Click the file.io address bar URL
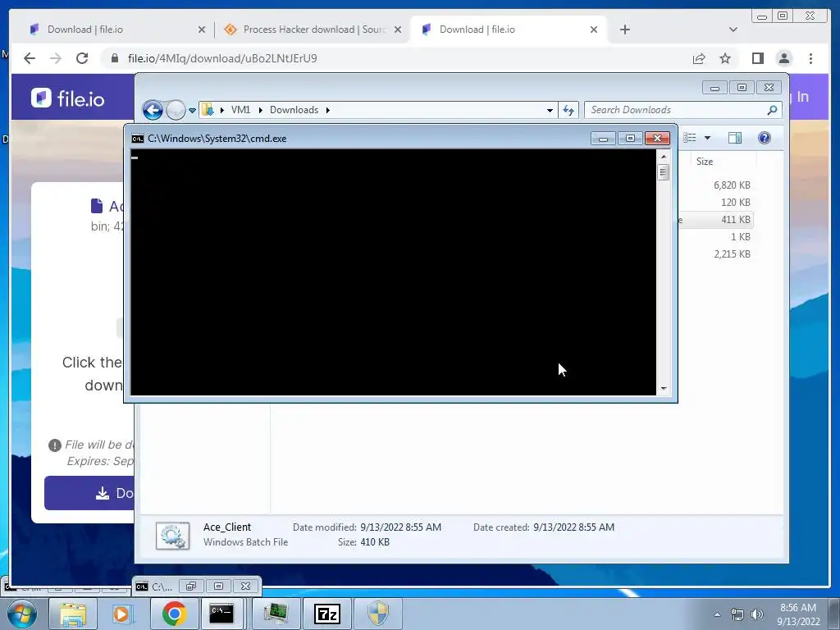840x630 pixels. tap(222, 58)
